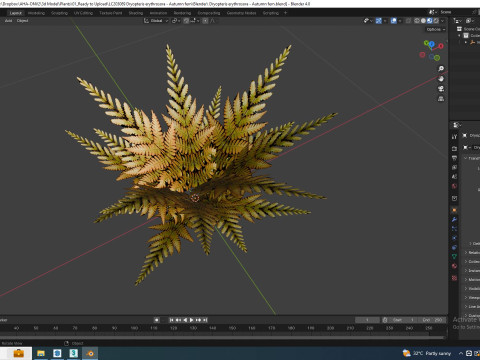Jump to the timeline end frame
480x360 pixels.
tap(205, 320)
